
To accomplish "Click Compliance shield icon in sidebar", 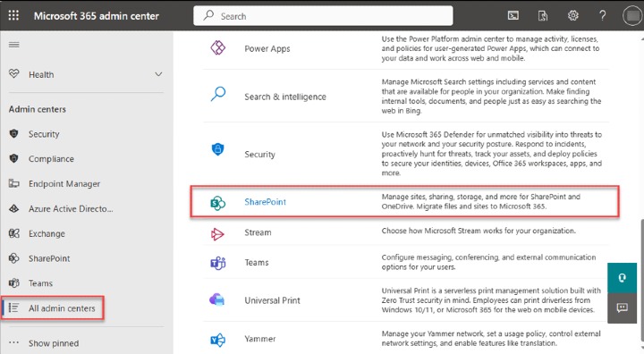I will [x=14, y=158].
